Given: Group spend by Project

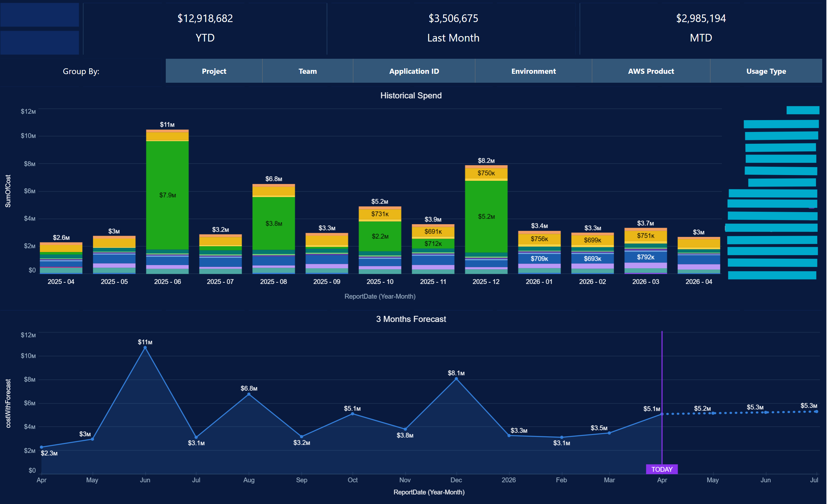Looking at the screenshot, I should 214,71.
